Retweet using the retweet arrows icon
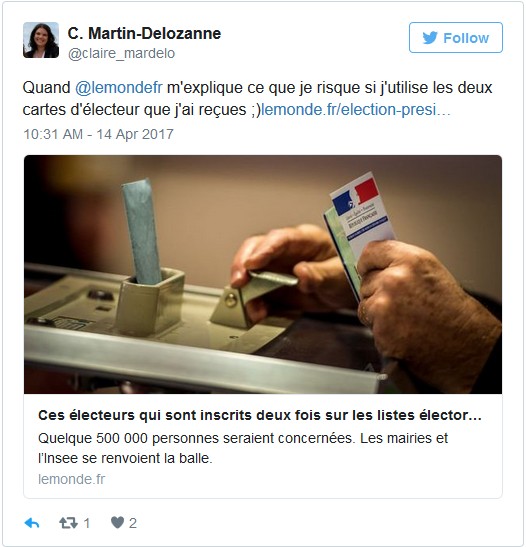The width and height of the screenshot is (526, 547). pos(68,523)
